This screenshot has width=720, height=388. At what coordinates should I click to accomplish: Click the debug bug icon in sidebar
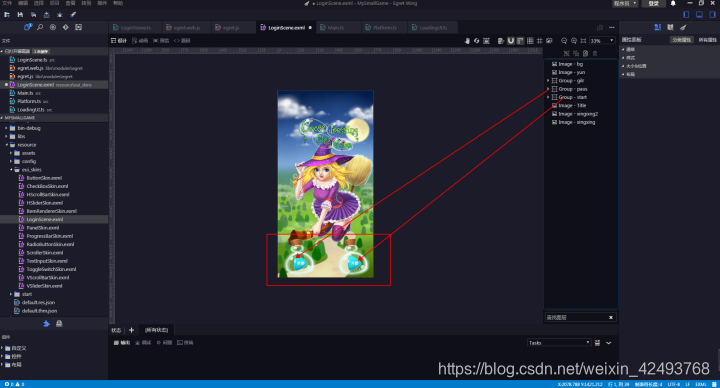53,28
